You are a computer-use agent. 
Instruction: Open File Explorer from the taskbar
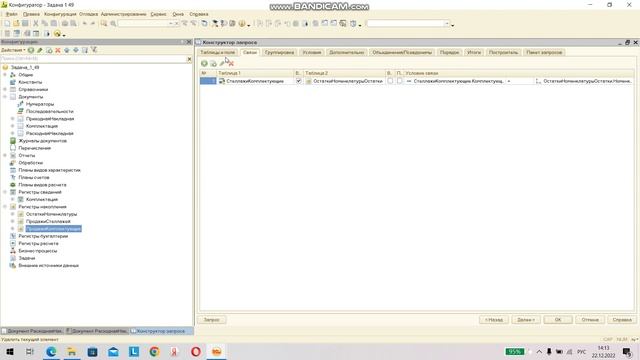point(72,351)
